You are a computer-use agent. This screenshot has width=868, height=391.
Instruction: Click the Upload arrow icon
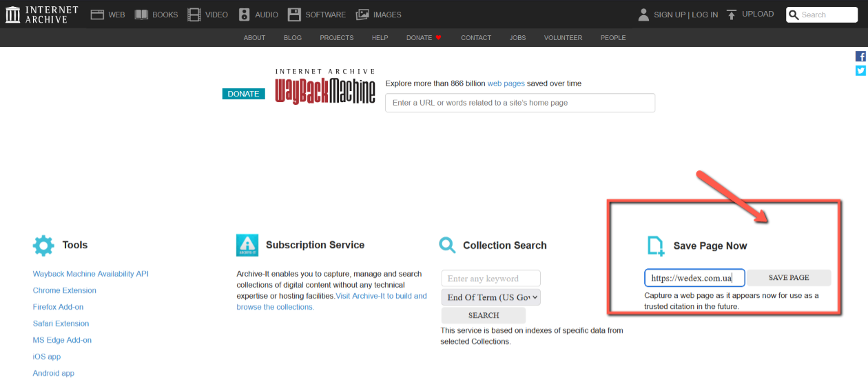click(732, 14)
